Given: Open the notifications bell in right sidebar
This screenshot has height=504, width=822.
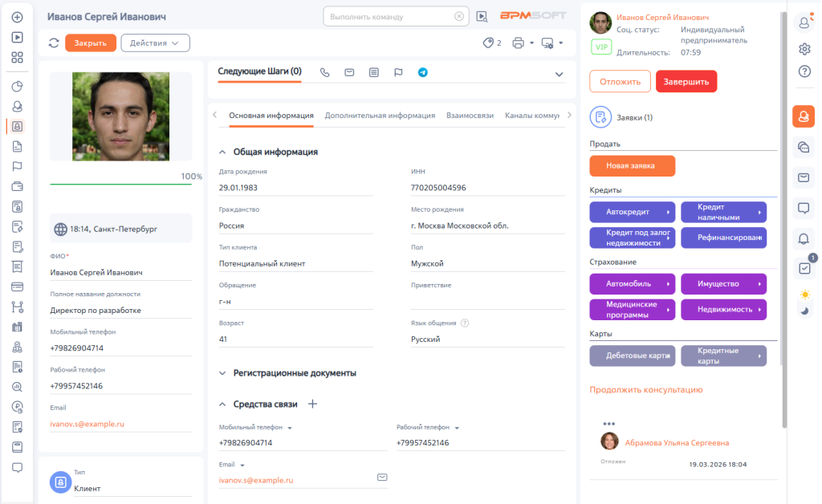Looking at the screenshot, I should [x=804, y=238].
